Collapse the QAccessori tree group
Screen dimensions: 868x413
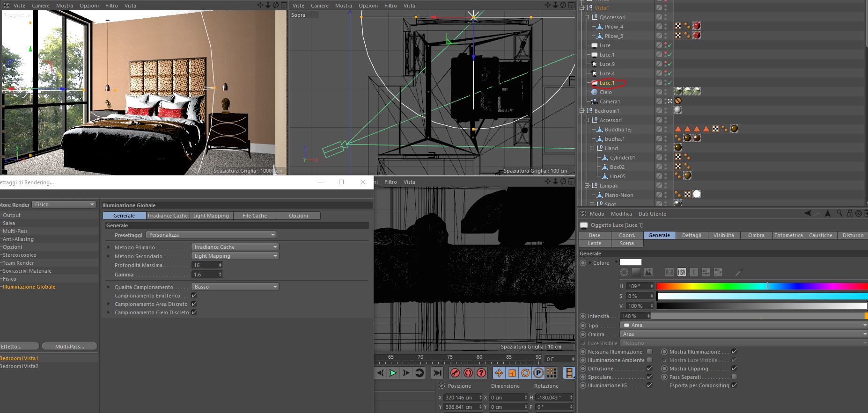click(587, 17)
